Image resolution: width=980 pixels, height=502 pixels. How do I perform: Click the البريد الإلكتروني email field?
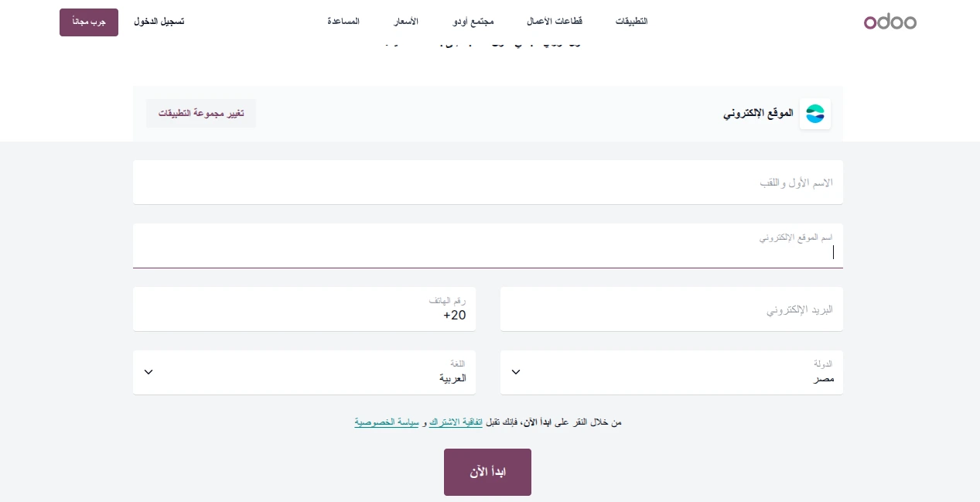click(671, 309)
